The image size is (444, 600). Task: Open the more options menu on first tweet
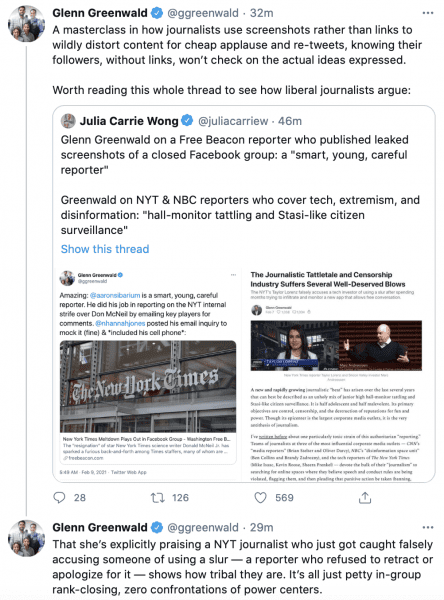click(428, 13)
